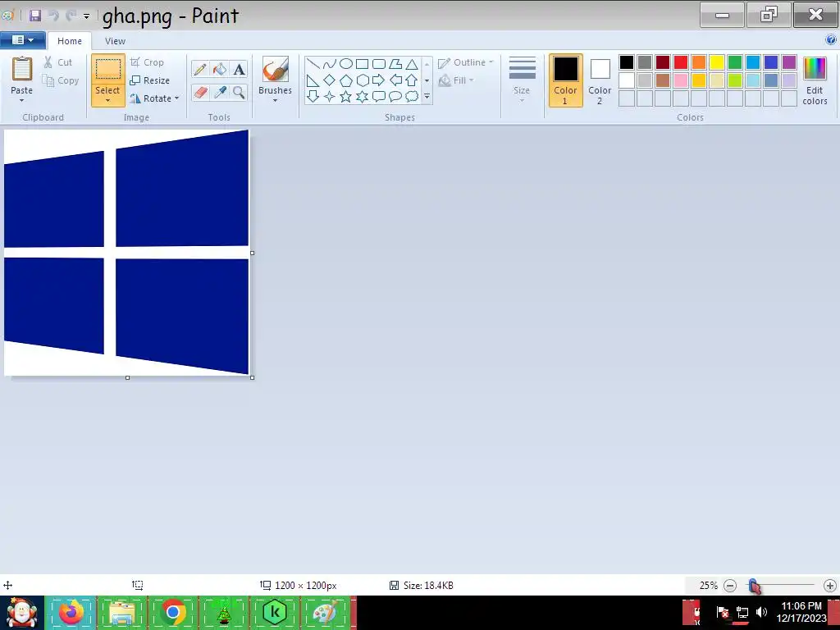Switch to the Home tab

coord(70,41)
